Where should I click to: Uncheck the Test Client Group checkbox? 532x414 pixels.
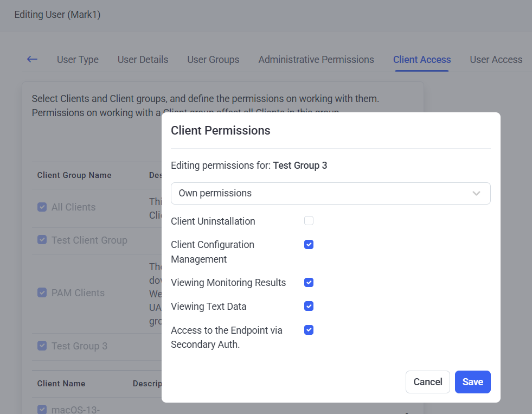point(42,240)
